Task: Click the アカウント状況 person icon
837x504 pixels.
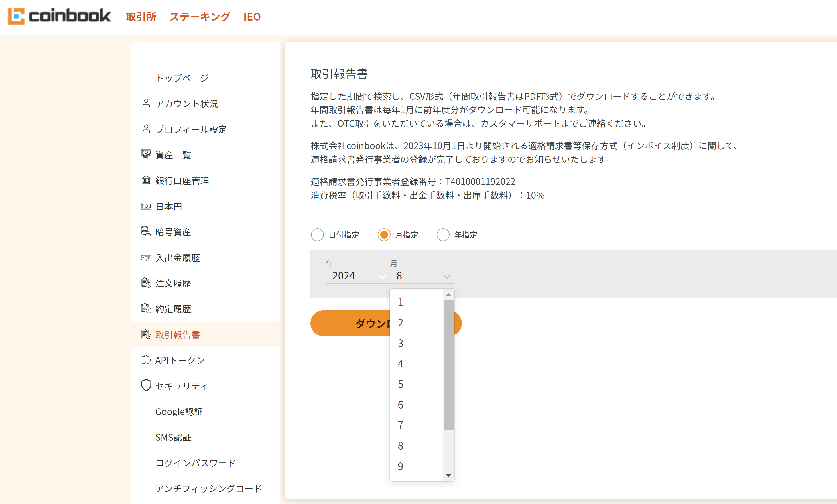Action: coord(146,103)
